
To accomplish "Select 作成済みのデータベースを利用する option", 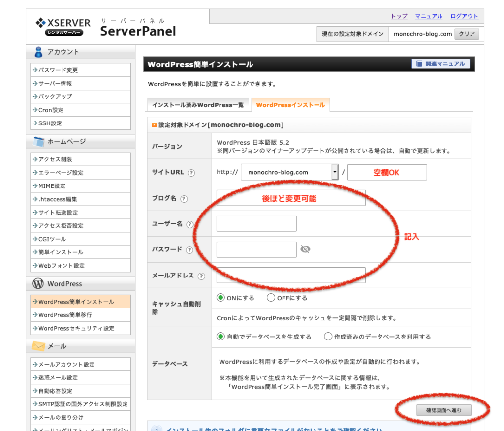I will pos(328,337).
